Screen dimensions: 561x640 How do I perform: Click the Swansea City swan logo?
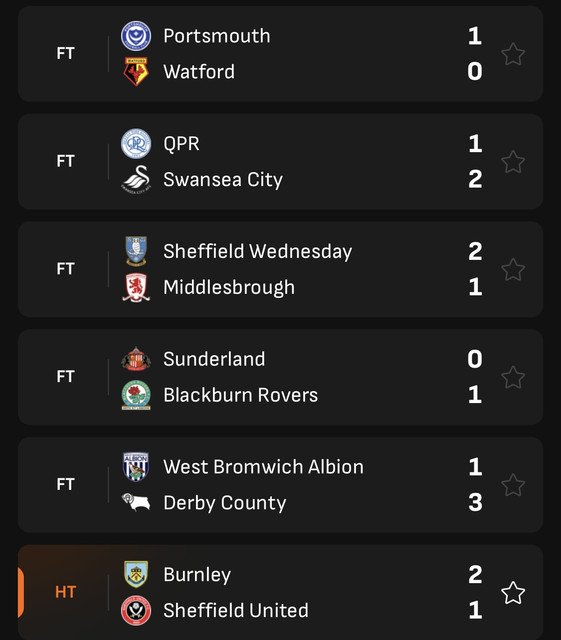(136, 180)
